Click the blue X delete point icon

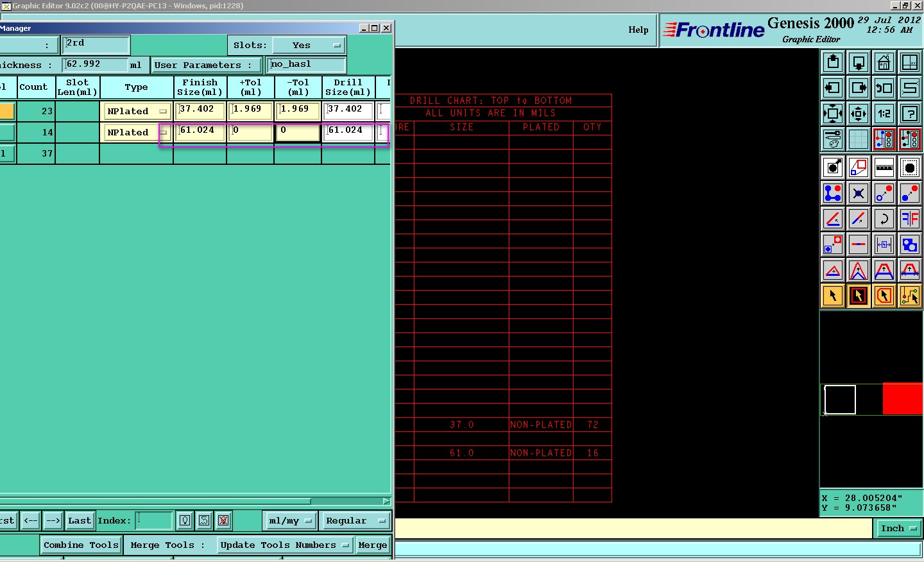coord(859,193)
